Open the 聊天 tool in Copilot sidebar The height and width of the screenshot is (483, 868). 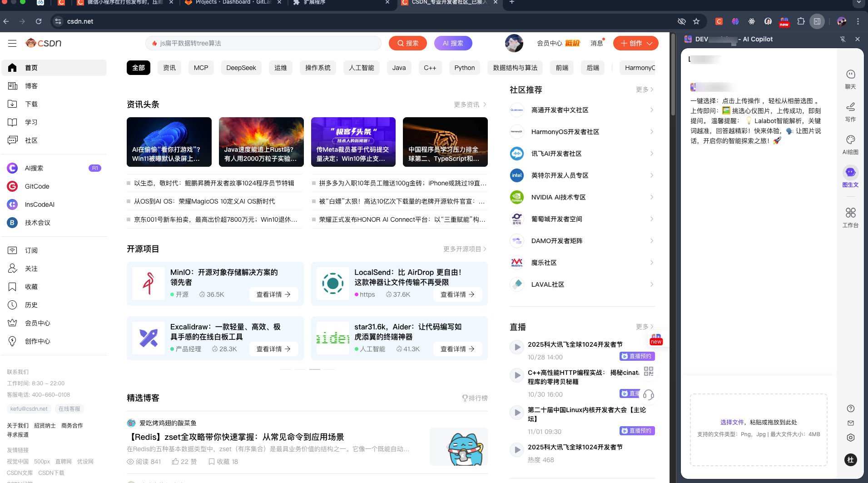click(850, 78)
